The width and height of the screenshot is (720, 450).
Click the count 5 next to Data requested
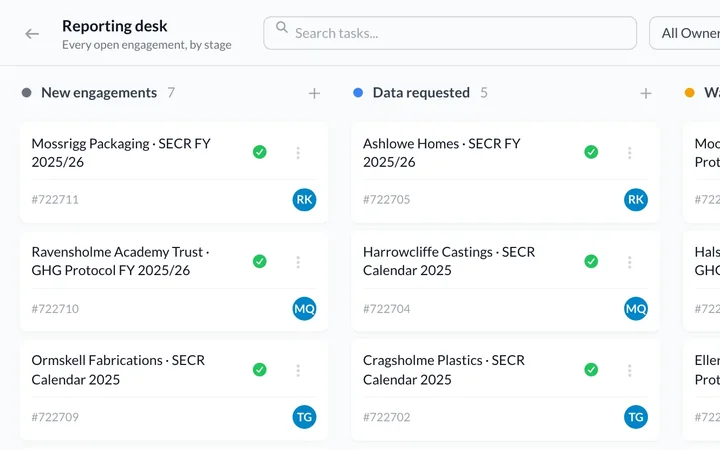coord(484,93)
